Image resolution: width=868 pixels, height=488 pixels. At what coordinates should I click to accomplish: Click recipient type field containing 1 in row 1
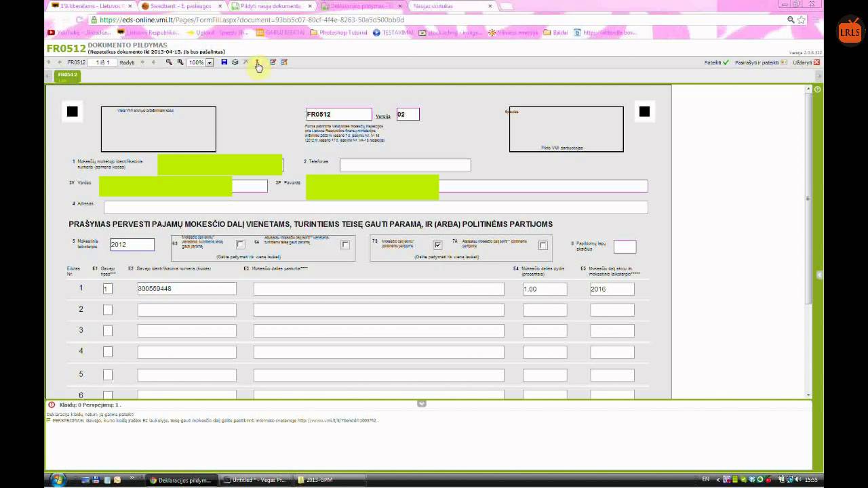coord(107,289)
